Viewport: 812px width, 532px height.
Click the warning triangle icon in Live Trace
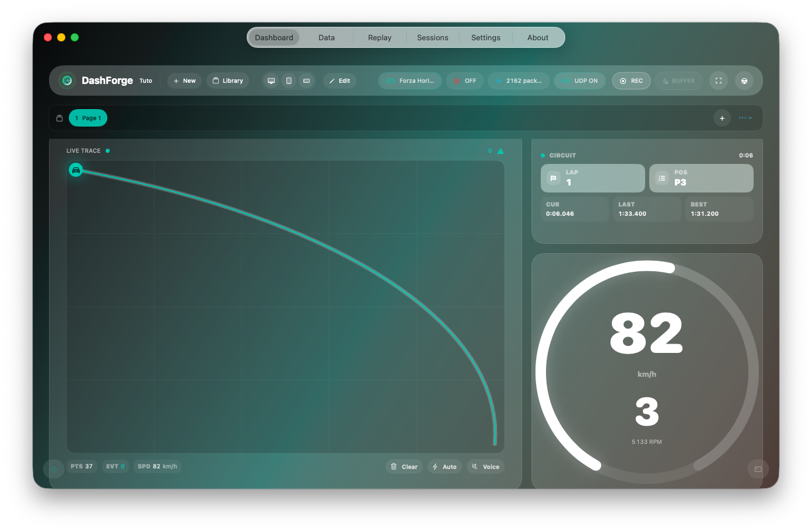(x=501, y=151)
